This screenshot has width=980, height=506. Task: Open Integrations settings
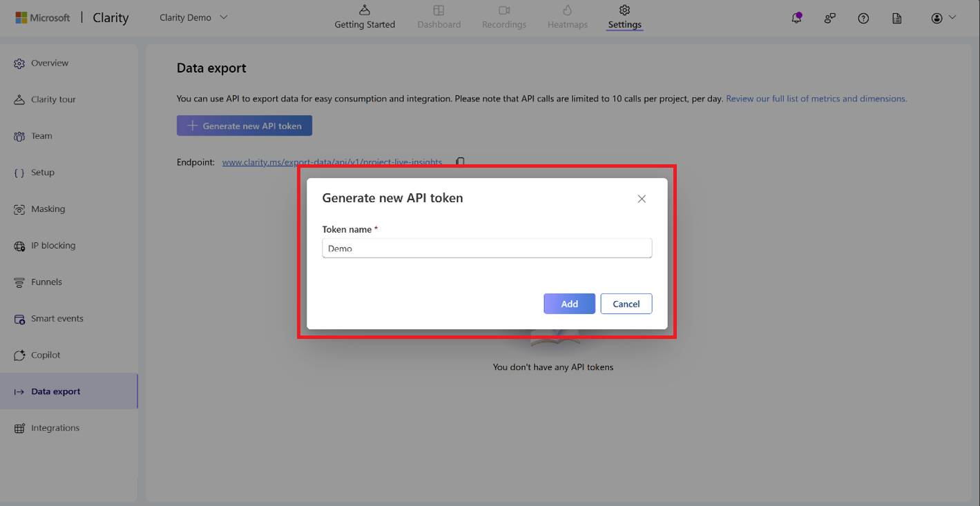pos(69,429)
